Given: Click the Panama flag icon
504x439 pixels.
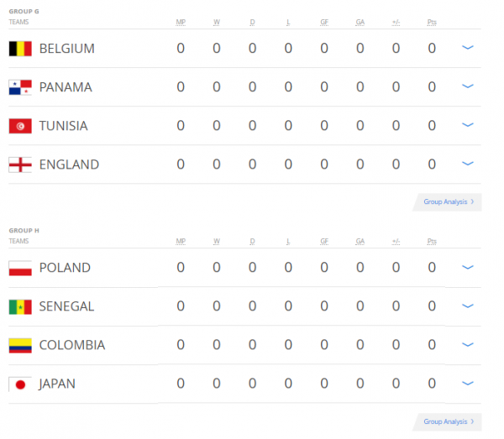Looking at the screenshot, I should 20,87.
